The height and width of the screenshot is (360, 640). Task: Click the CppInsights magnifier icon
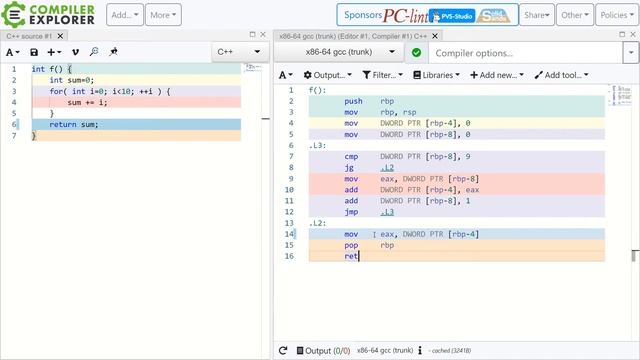[x=94, y=52]
